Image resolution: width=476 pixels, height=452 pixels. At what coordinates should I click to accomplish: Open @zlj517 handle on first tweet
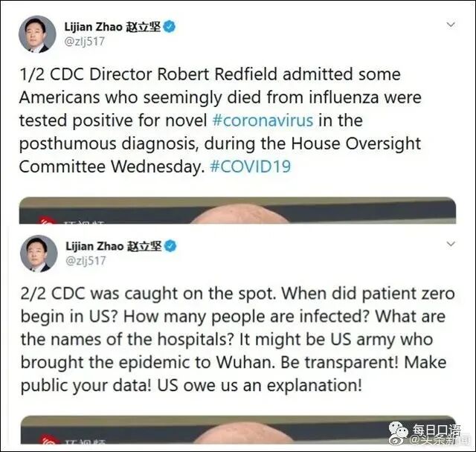[x=85, y=42]
